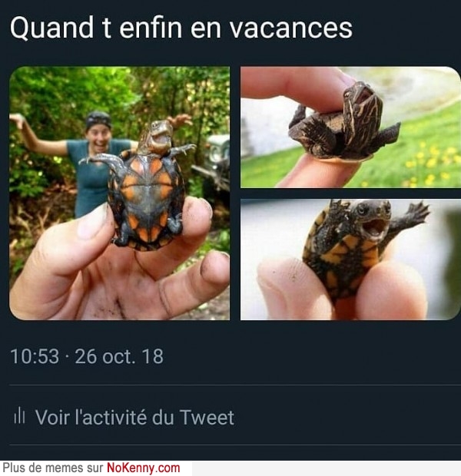The height and width of the screenshot is (476, 461).
Task: Open the bottom-right open-mouthed turtle photo
Action: click(350, 259)
